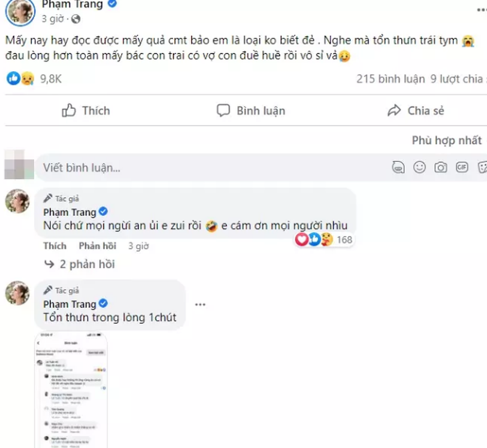Click the Thích thumbs-up button under post
The image size is (487, 448).
(x=86, y=110)
